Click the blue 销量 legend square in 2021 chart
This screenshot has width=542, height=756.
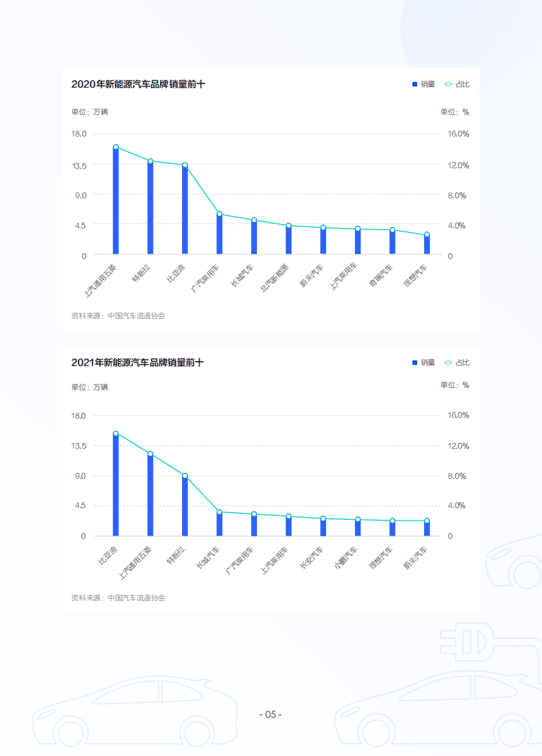pyautogui.click(x=414, y=363)
